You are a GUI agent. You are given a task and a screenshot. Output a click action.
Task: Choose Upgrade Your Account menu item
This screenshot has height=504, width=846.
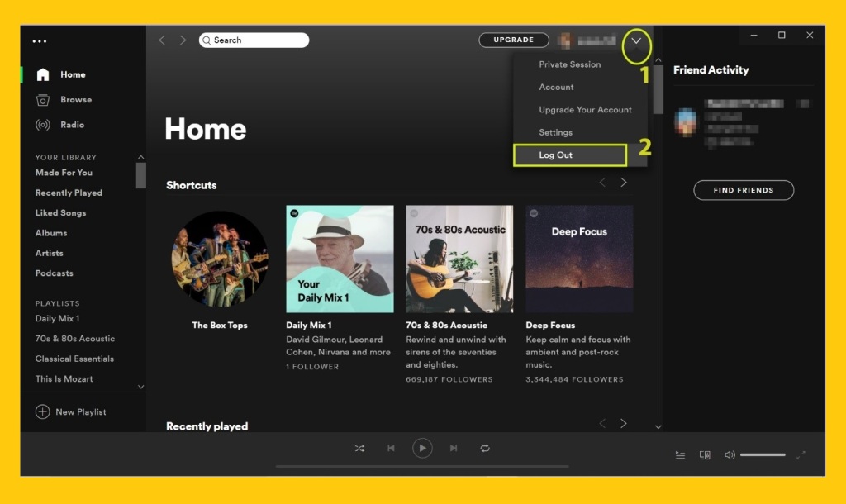[586, 110]
